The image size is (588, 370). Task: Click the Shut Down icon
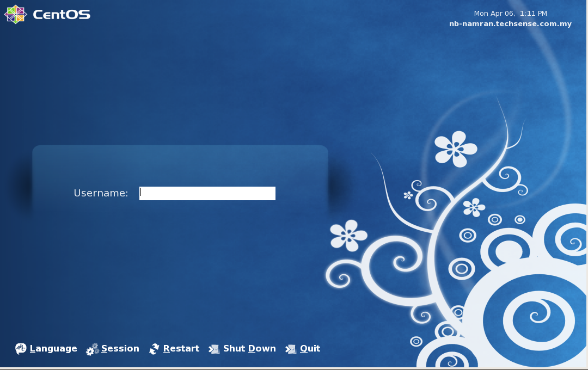(x=214, y=349)
